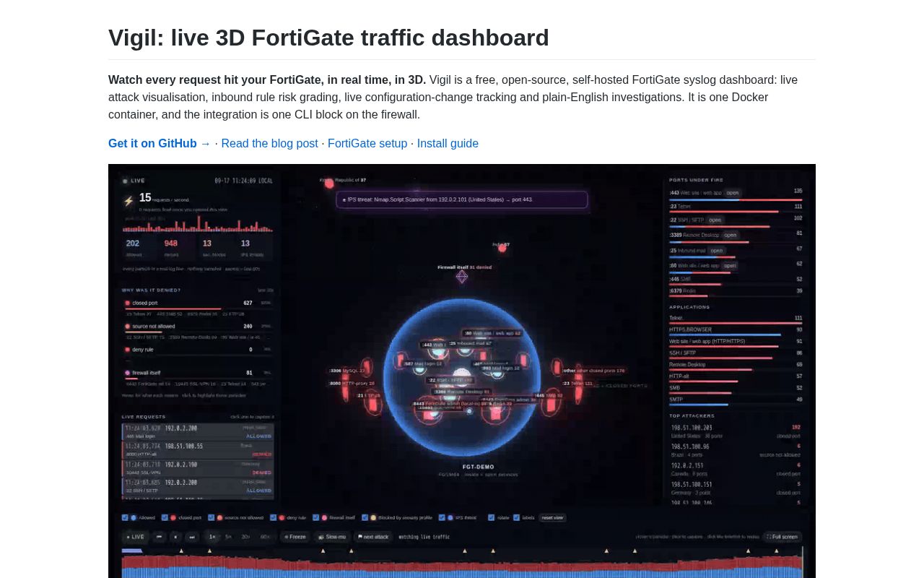The height and width of the screenshot is (578, 924).
Task: Select the other closed ports node
Action: pyautogui.click(x=593, y=371)
